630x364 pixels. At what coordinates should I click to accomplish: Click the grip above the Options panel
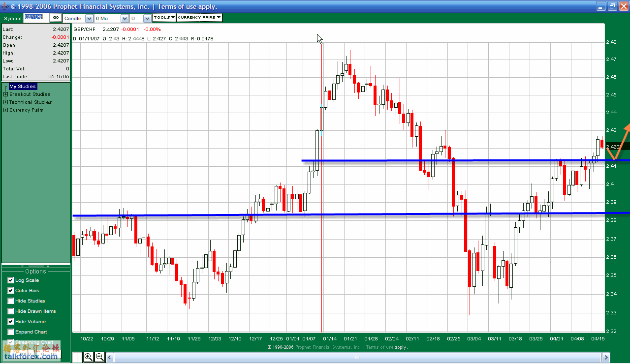pyautogui.click(x=35, y=266)
